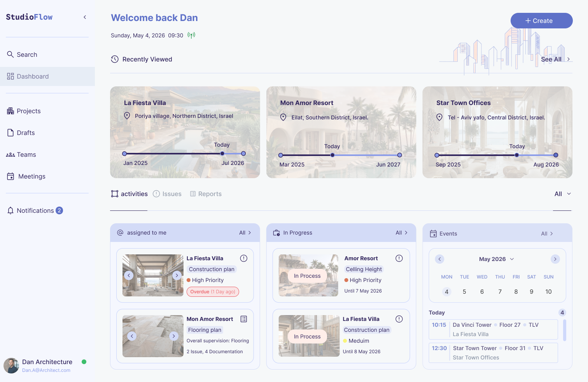The height and width of the screenshot is (382, 588).
Task: Open the All activities filter dropdown
Action: pos(563,194)
